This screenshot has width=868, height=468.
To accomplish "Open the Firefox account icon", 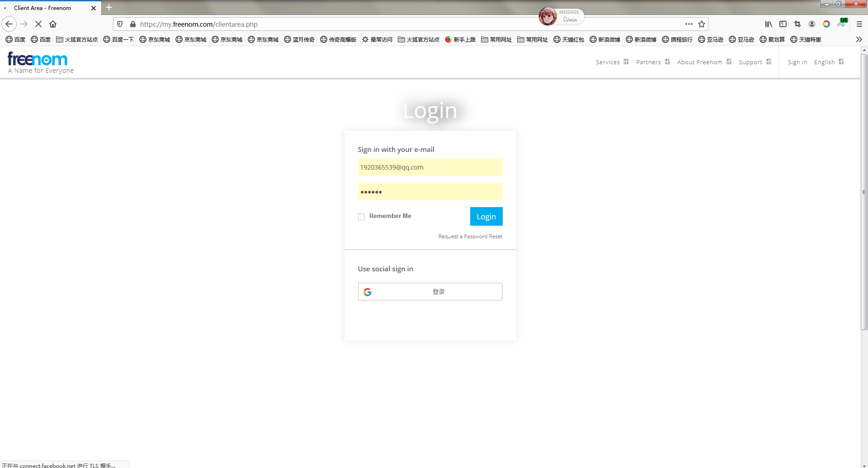I will pos(812,24).
